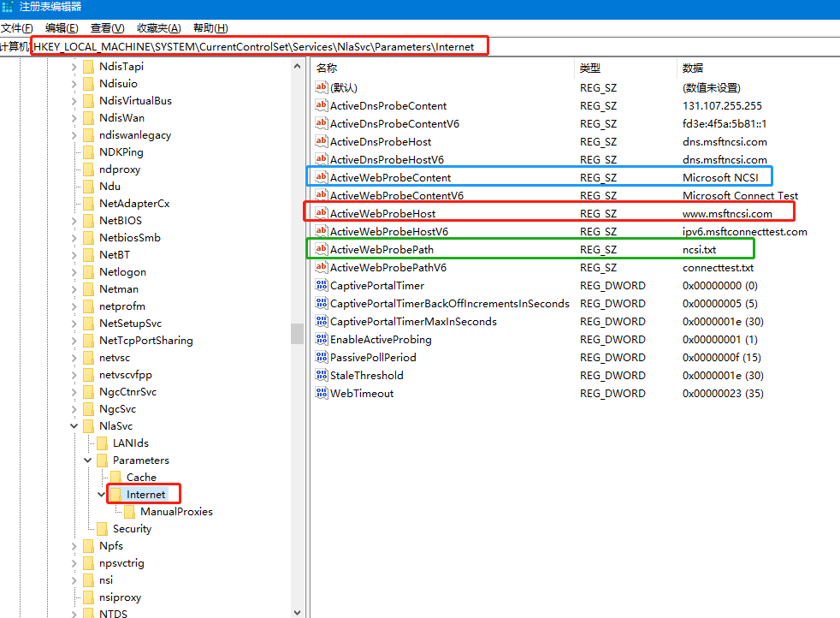The height and width of the screenshot is (618, 840).
Task: Expand the NTDS tree node
Action: (74, 614)
